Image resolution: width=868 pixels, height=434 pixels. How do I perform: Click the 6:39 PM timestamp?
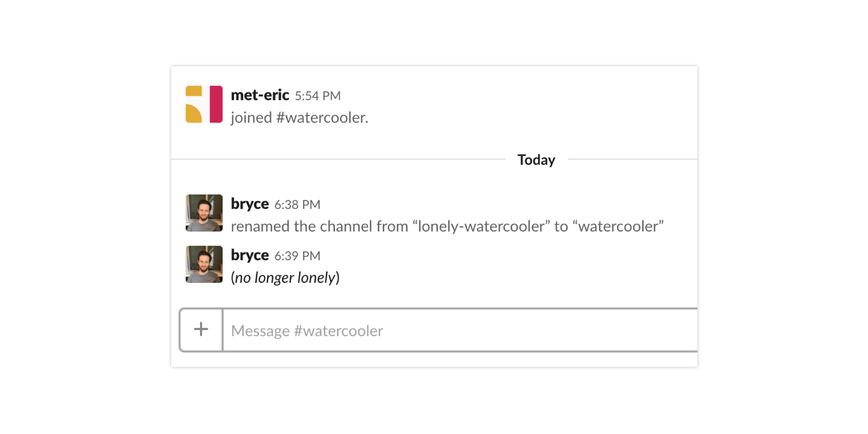tap(297, 256)
